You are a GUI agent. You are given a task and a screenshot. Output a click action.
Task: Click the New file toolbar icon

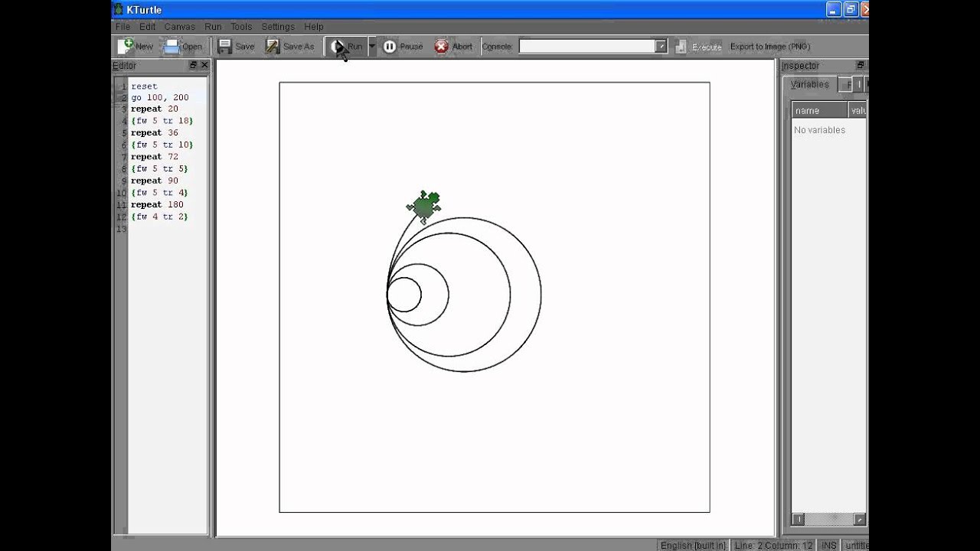click(x=126, y=47)
